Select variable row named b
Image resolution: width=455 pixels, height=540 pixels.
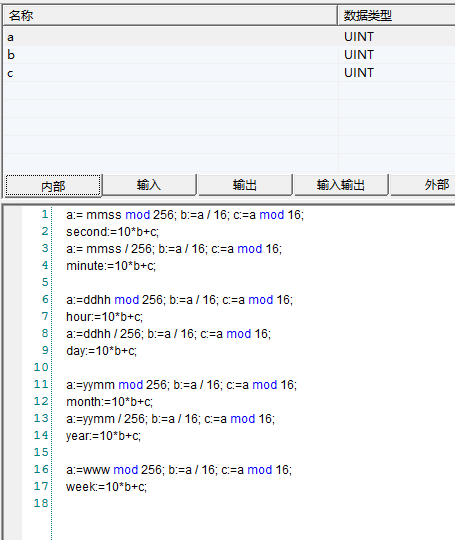point(229,55)
